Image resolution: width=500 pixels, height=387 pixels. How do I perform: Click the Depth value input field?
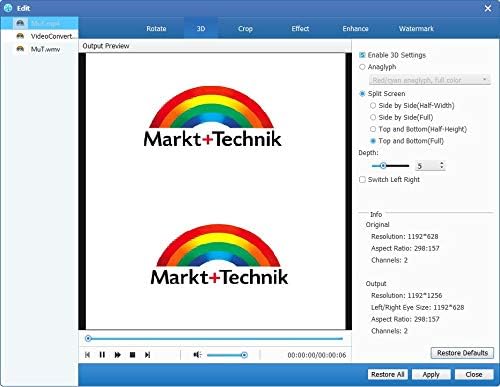click(x=427, y=166)
